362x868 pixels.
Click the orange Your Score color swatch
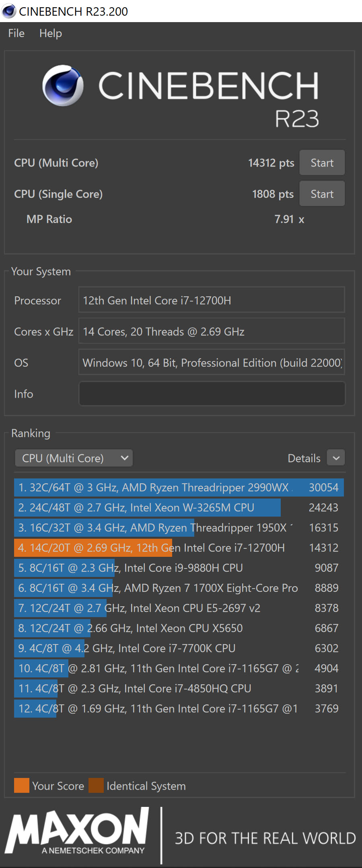point(22,786)
